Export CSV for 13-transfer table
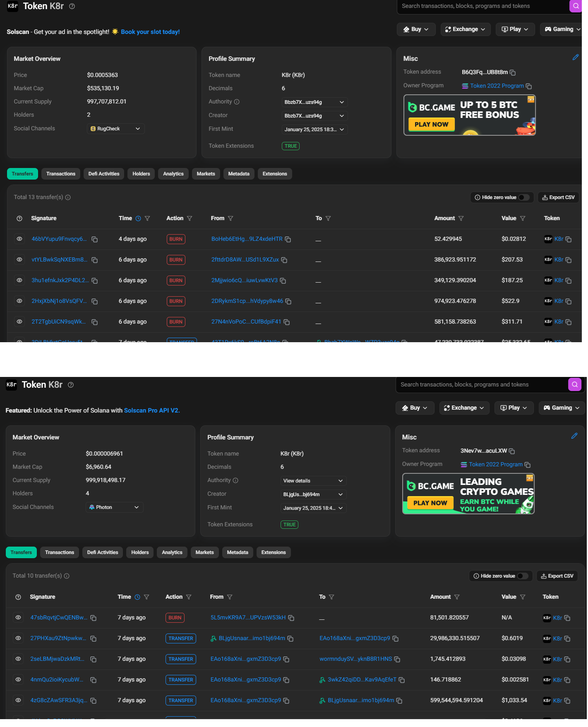The width and height of the screenshot is (588, 727). click(x=558, y=197)
